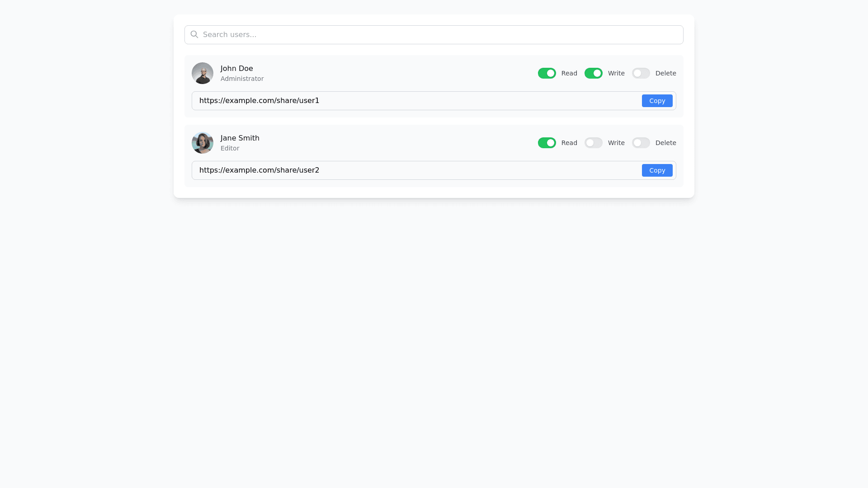Click Jane Smith's Write label text
The height and width of the screenshot is (488, 868).
616,143
